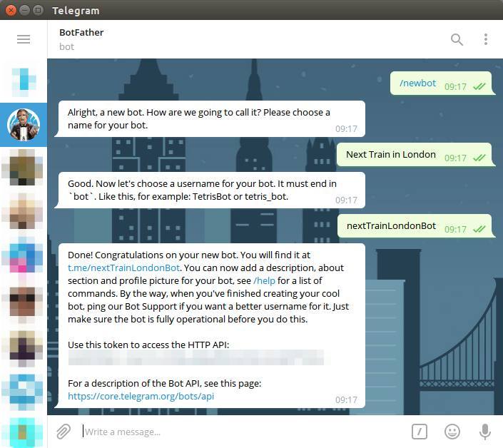Open the bot commands slash button
Screen dimensions: 503x448
(x=420, y=432)
